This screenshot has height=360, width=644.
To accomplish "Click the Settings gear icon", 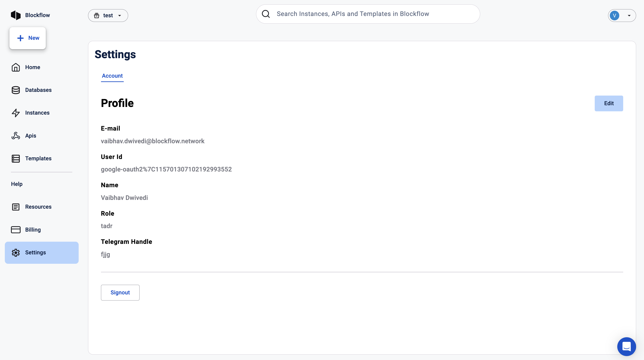I will click(16, 253).
